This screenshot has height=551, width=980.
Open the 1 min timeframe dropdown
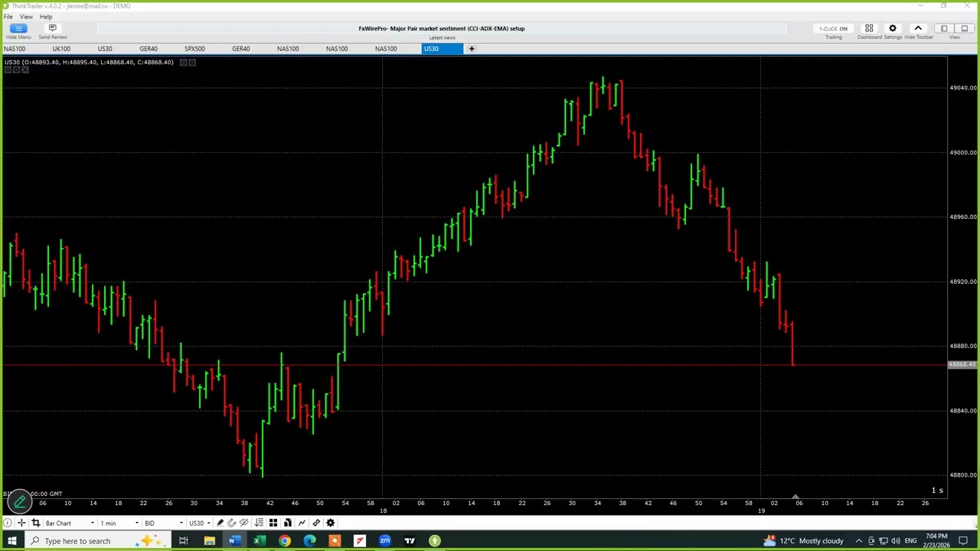(119, 523)
